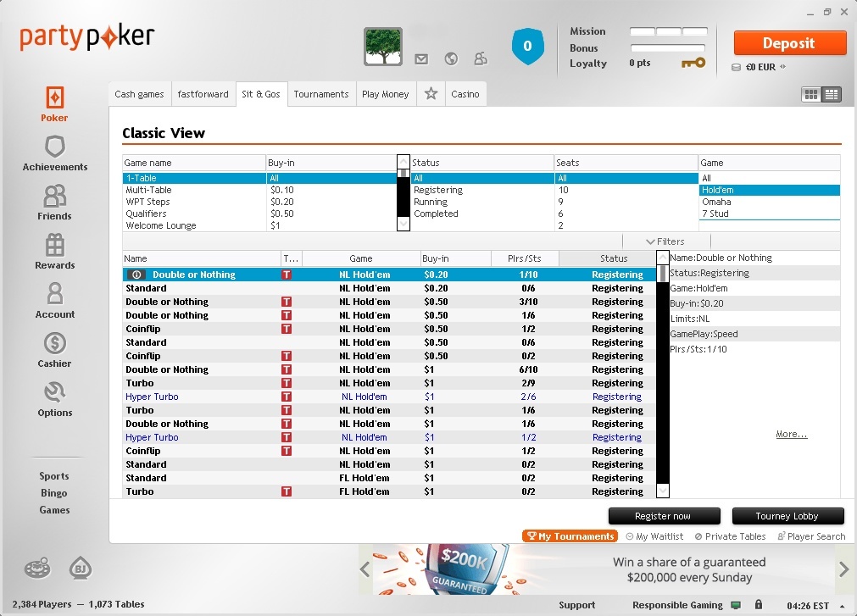Click the blue shield badge showing 0
This screenshot has height=616, width=857.
(527, 47)
